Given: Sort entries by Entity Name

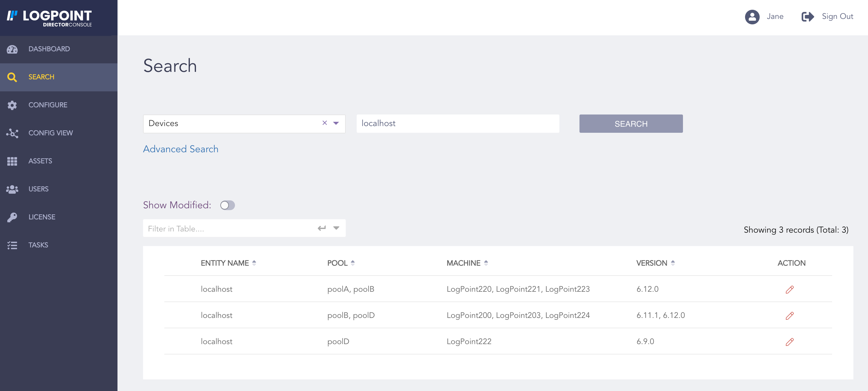Looking at the screenshot, I should click(254, 263).
